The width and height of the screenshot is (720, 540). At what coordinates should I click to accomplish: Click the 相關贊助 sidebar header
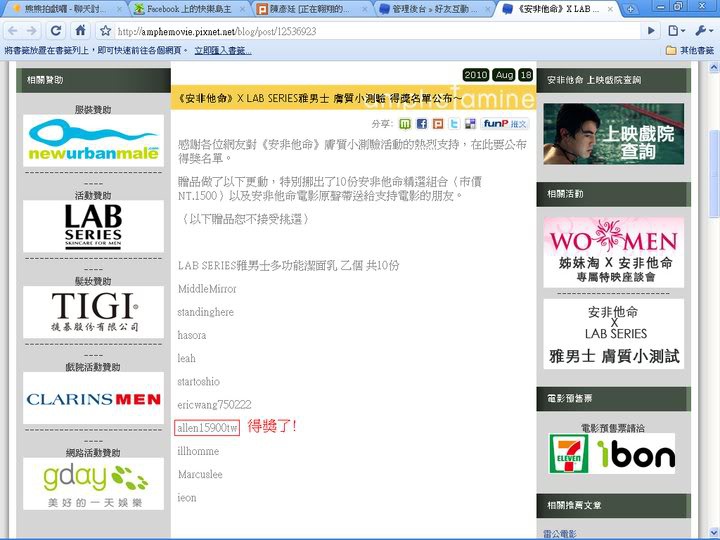[93, 80]
